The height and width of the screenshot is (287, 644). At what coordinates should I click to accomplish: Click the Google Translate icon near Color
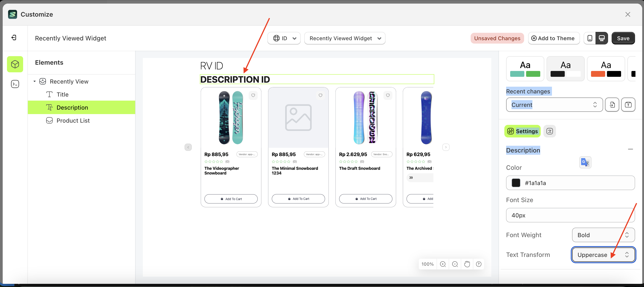pos(585,162)
